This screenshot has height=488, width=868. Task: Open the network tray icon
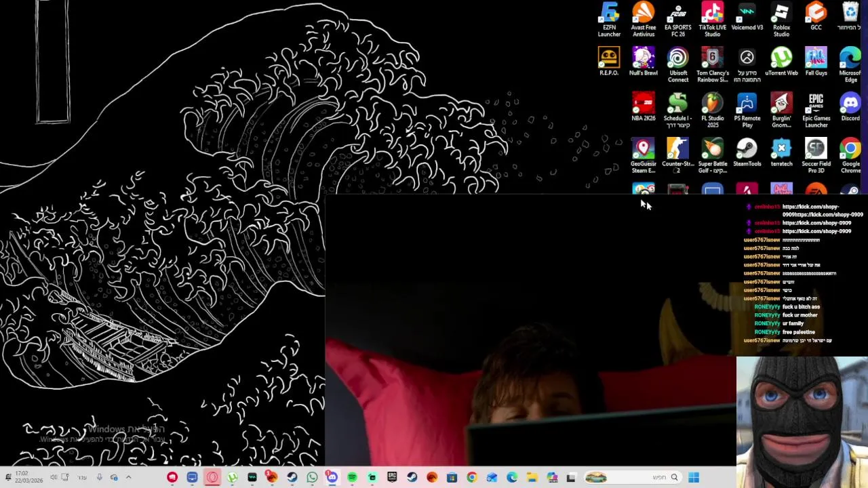[65, 477]
